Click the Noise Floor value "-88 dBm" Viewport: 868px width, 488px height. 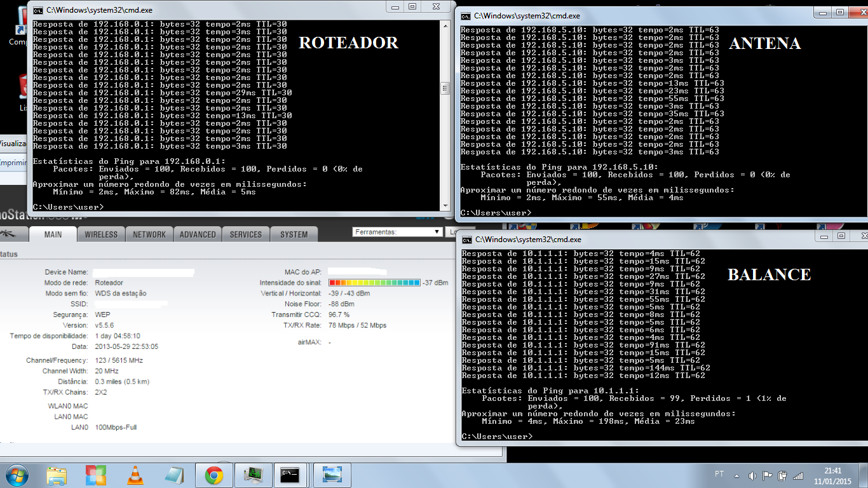click(x=341, y=304)
